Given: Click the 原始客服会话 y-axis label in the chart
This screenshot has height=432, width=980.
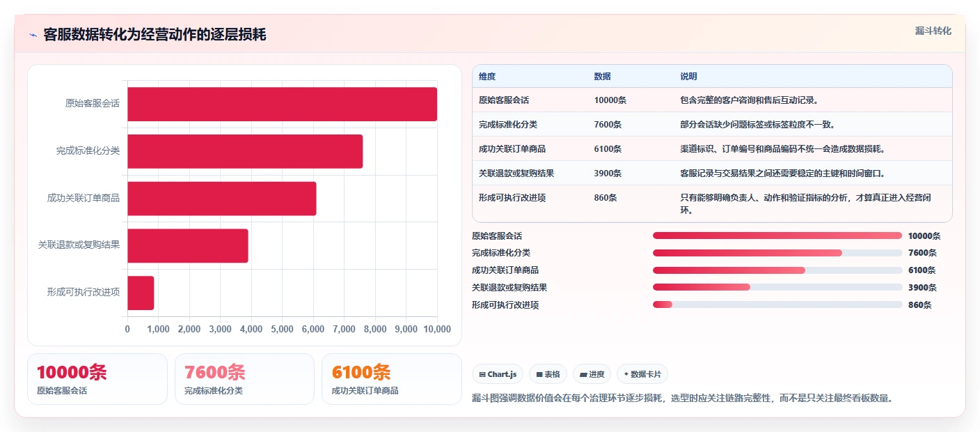Looking at the screenshot, I should pos(93,104).
